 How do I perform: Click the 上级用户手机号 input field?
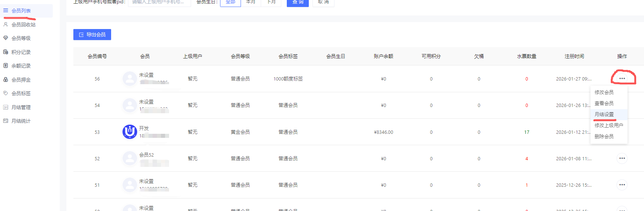coord(160,3)
